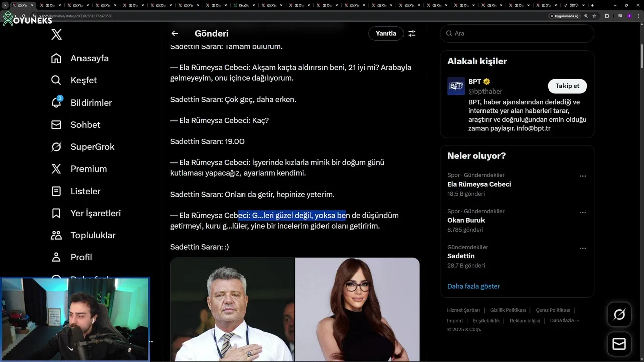Open Profil page

point(71,257)
